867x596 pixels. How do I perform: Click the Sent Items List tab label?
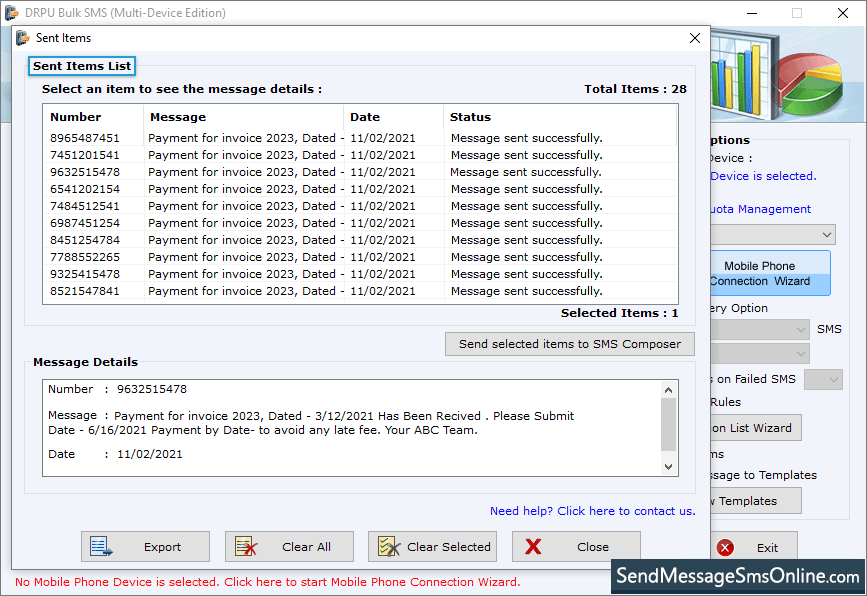click(82, 66)
